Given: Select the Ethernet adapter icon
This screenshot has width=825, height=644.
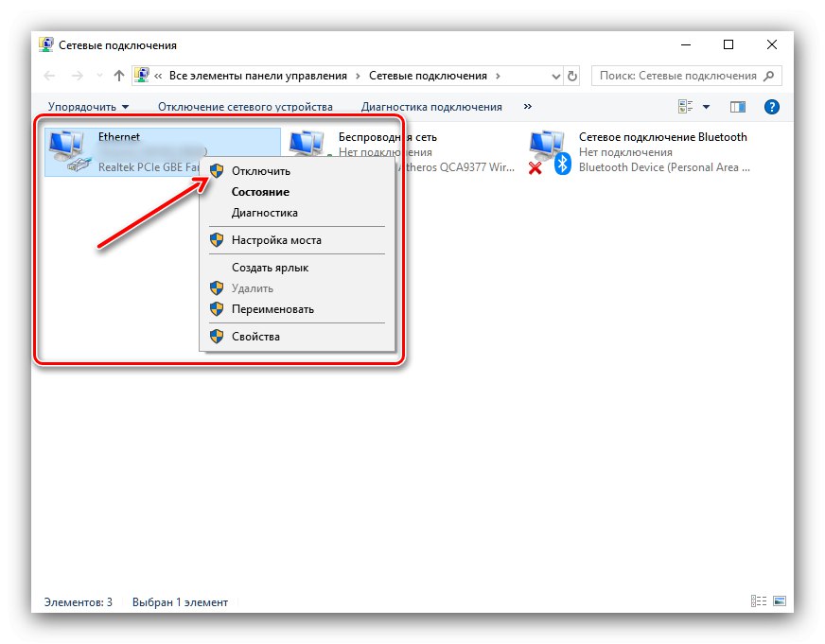Looking at the screenshot, I should click(x=69, y=152).
